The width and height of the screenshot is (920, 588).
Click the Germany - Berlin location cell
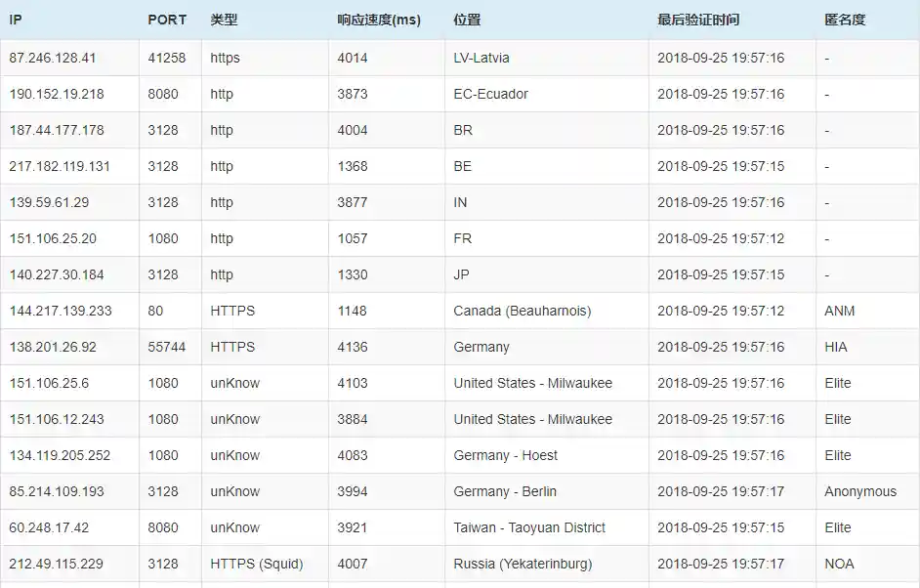[x=505, y=491]
